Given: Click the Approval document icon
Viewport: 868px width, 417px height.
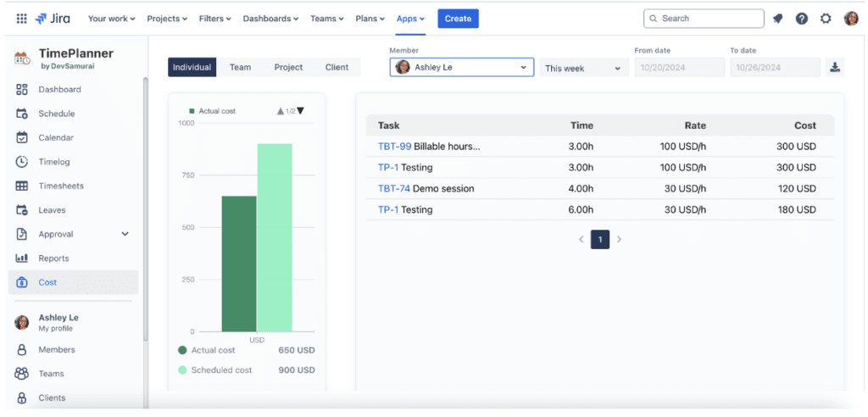Looking at the screenshot, I should [x=21, y=234].
